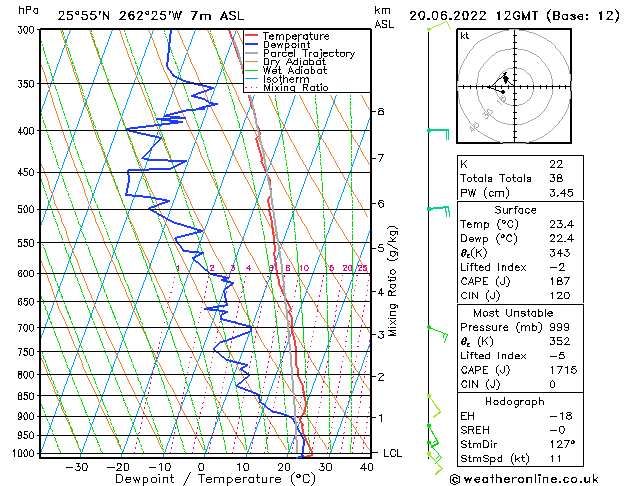Click the 'Wet Adiabat' legend entry

(295, 71)
